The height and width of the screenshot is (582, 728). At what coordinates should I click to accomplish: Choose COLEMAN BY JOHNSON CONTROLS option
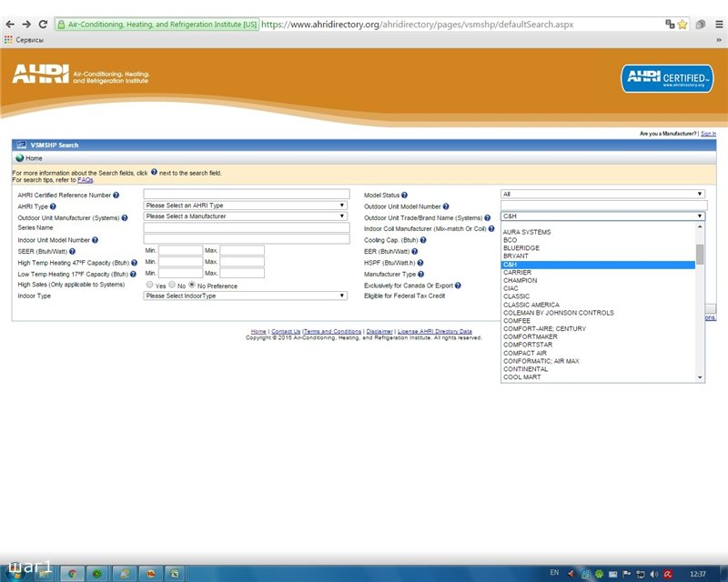(599, 313)
